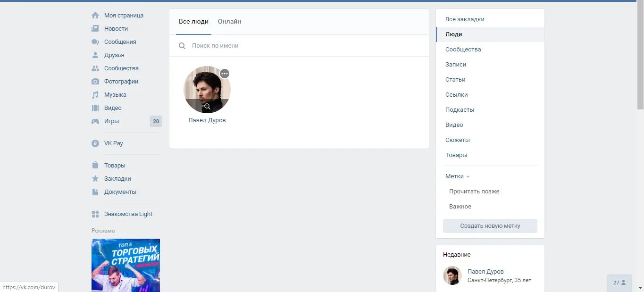Switch to the Все люди tab
The height and width of the screenshot is (292, 644).
(193, 22)
